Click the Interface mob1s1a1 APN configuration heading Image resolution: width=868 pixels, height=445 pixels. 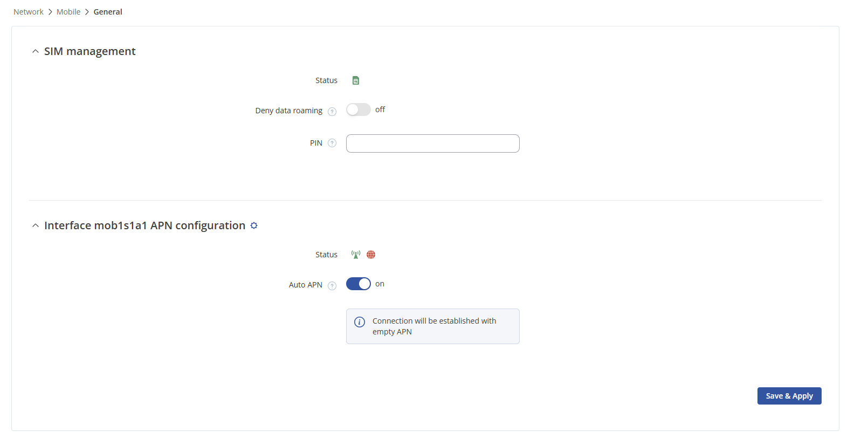pos(145,225)
